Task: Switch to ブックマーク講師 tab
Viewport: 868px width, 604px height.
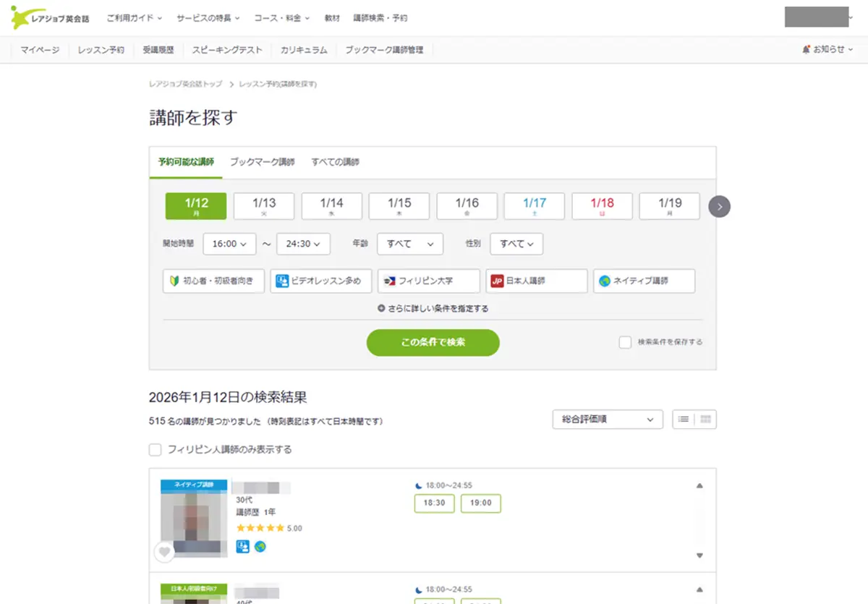Action: tap(262, 163)
